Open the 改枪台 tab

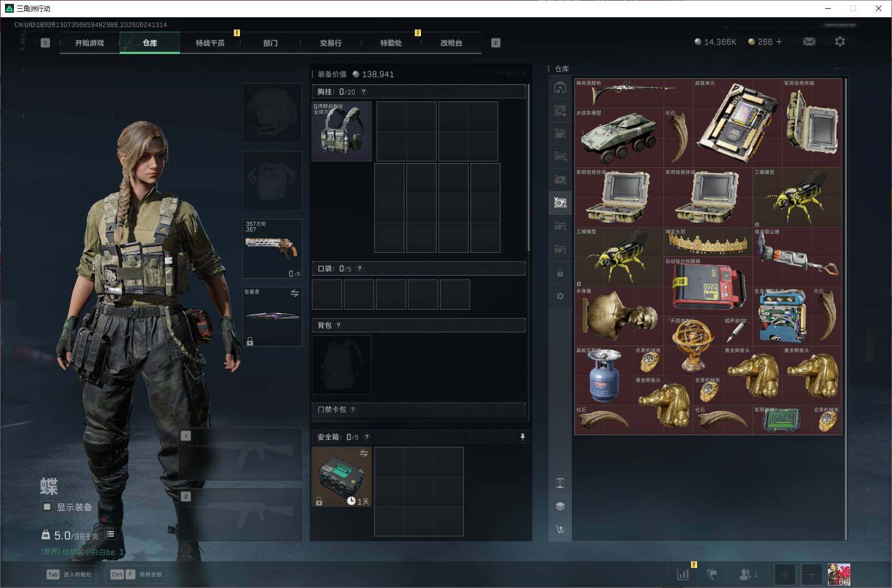[x=451, y=43]
